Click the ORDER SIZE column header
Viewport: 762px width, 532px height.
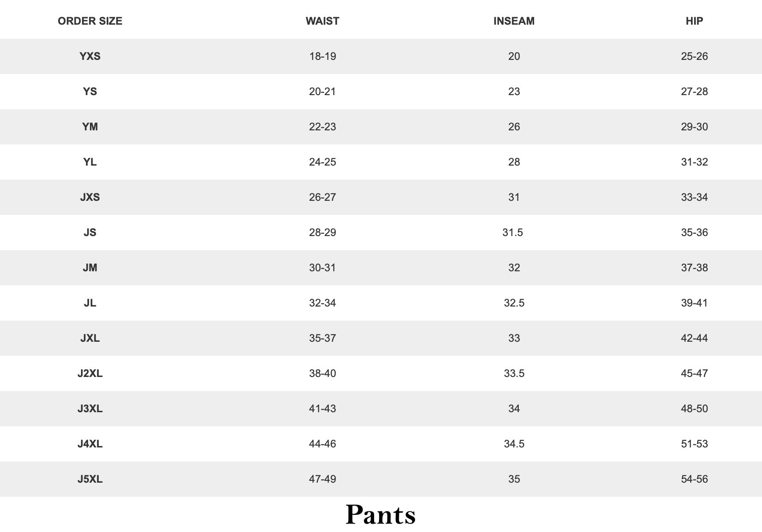pyautogui.click(x=90, y=21)
